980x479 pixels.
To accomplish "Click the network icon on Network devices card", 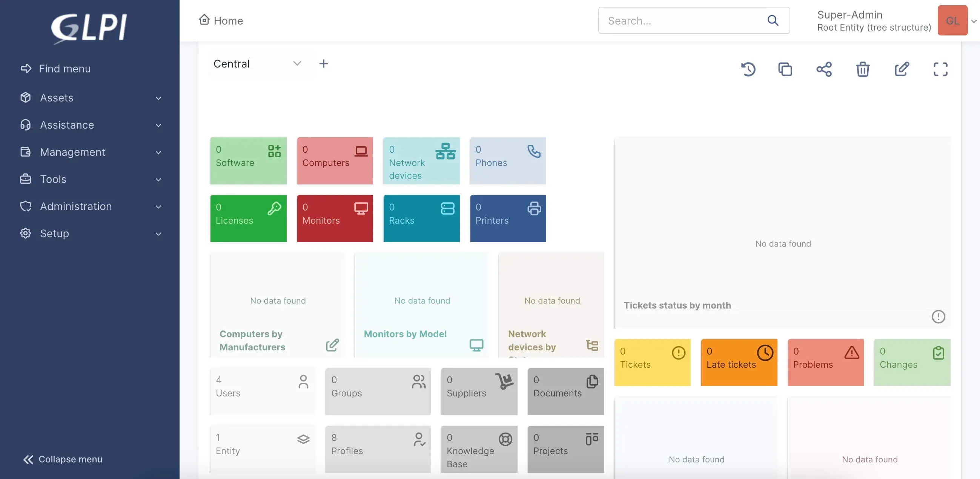I will click(445, 151).
